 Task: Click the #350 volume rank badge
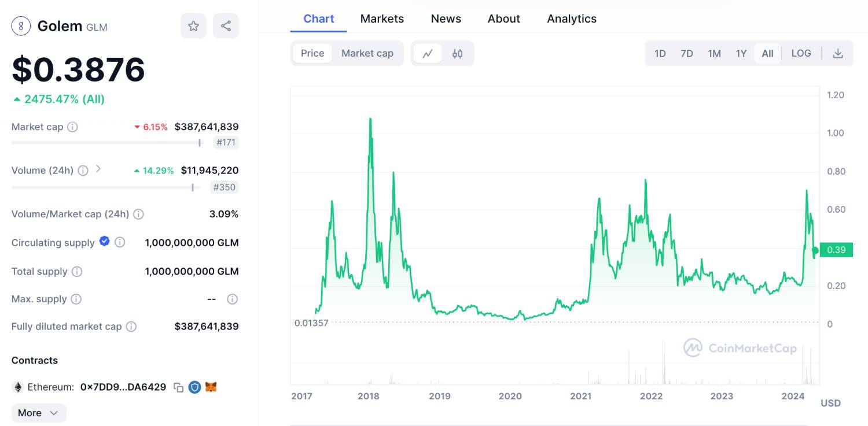point(225,187)
